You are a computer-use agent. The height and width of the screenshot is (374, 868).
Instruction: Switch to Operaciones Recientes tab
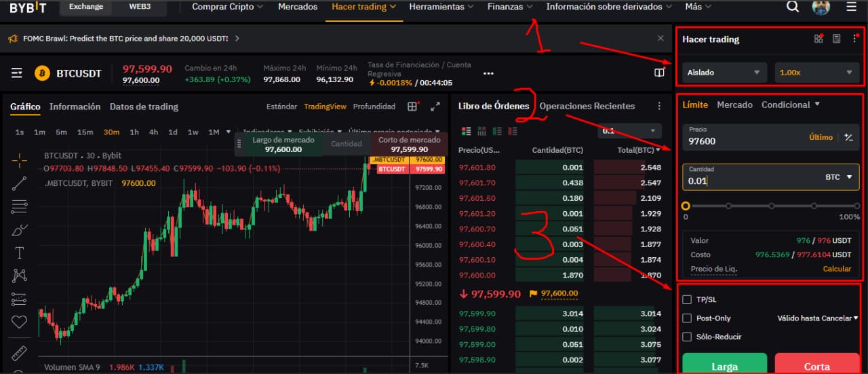pos(587,106)
